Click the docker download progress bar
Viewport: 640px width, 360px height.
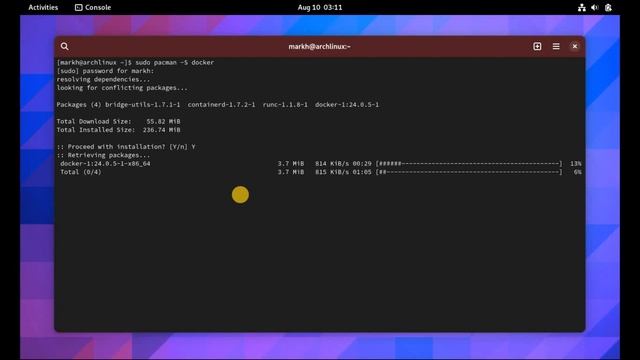click(469, 164)
